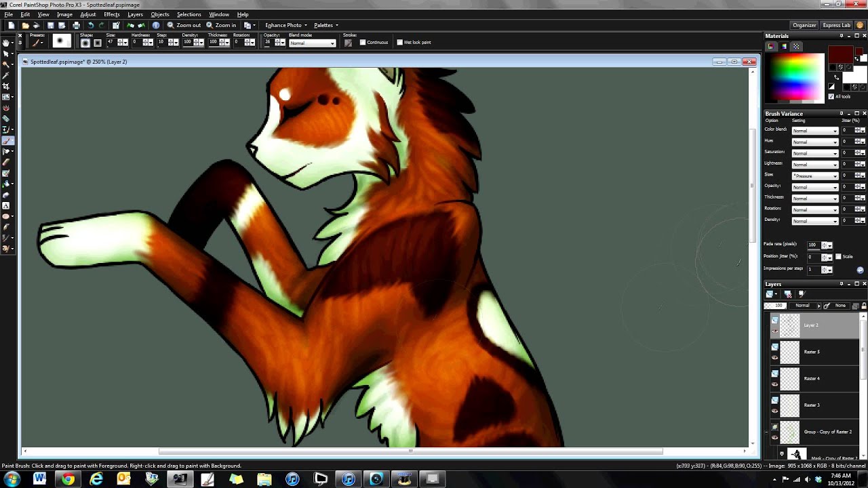This screenshot has width=868, height=488.
Task: Open the Adjust menu
Action: pos(88,14)
